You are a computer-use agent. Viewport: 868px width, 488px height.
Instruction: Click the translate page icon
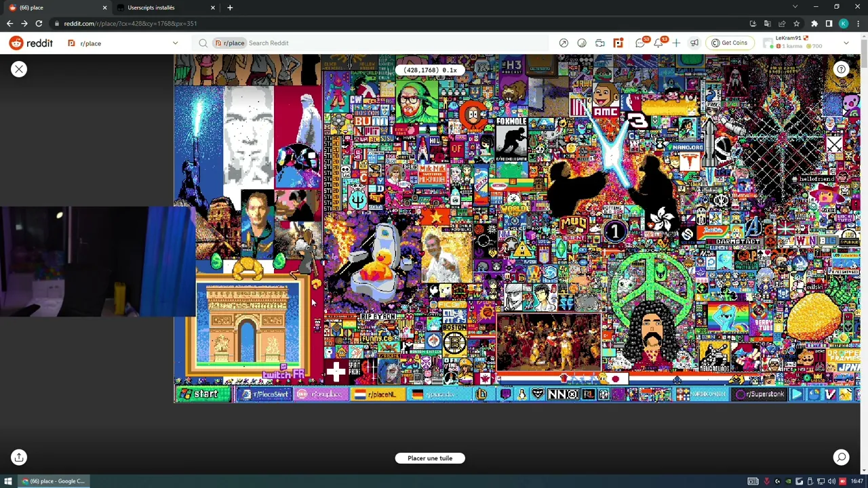point(768,24)
